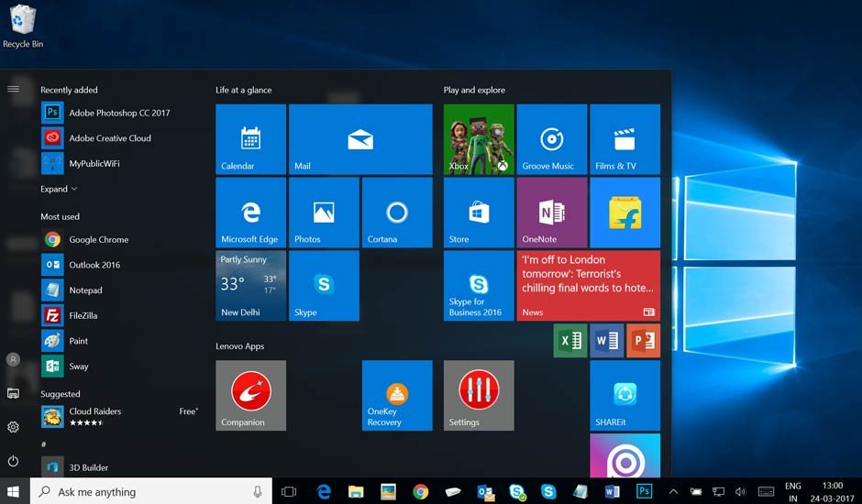Open Word from the taskbar

pyautogui.click(x=612, y=491)
